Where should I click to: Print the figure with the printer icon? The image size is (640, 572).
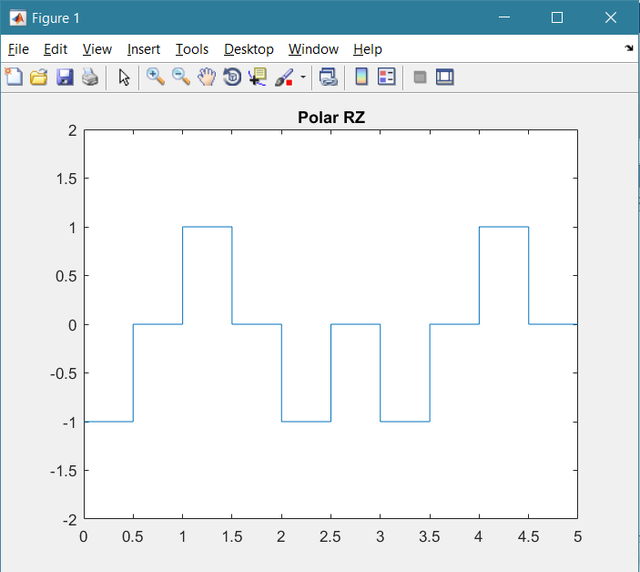click(x=90, y=77)
